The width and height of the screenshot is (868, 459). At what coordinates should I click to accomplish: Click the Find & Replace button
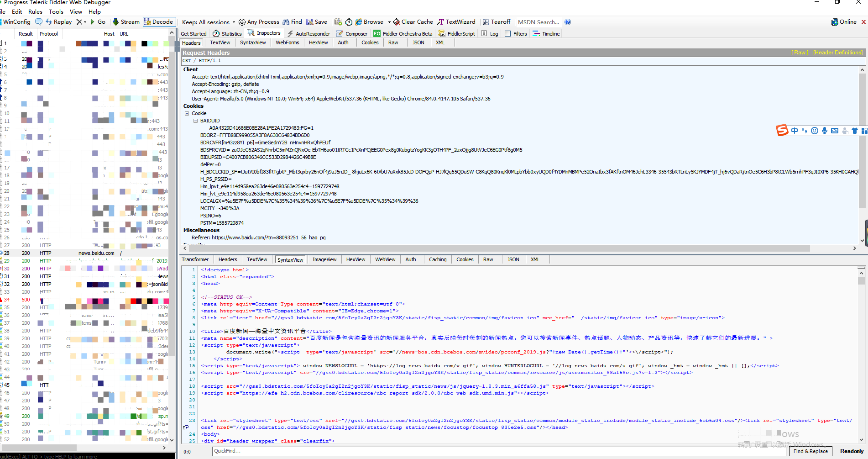click(810, 451)
